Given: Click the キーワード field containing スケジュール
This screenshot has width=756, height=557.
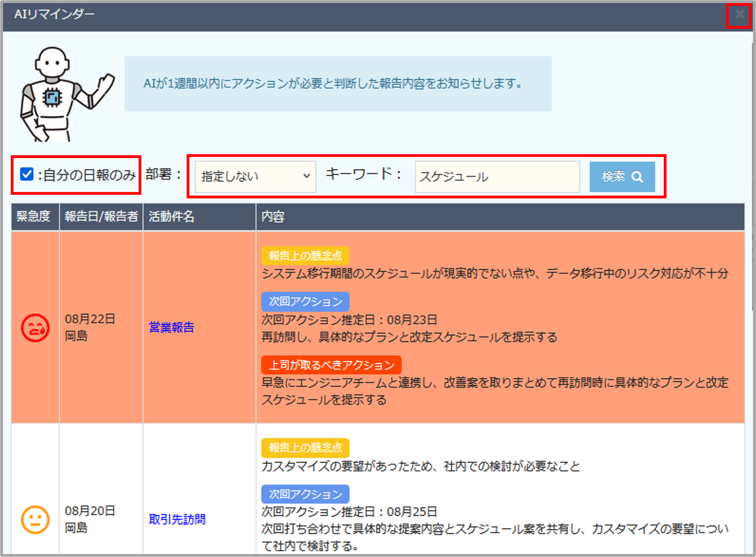Looking at the screenshot, I should point(497,177).
